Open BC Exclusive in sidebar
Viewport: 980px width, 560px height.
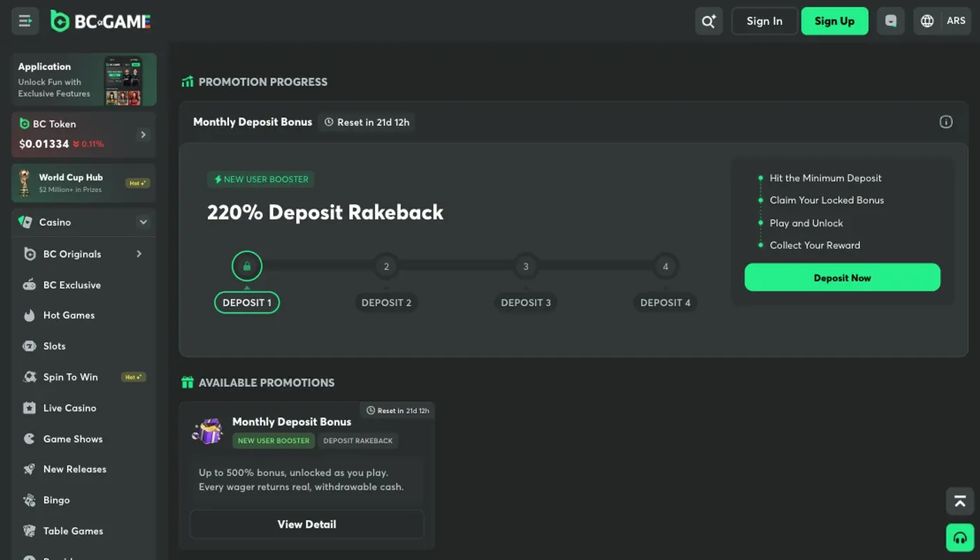point(84,285)
